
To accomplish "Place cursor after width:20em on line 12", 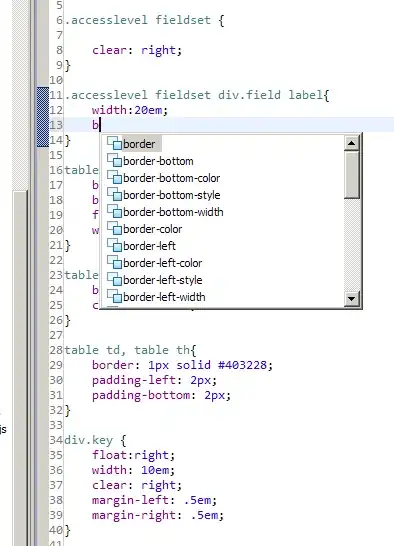I will 169,110.
